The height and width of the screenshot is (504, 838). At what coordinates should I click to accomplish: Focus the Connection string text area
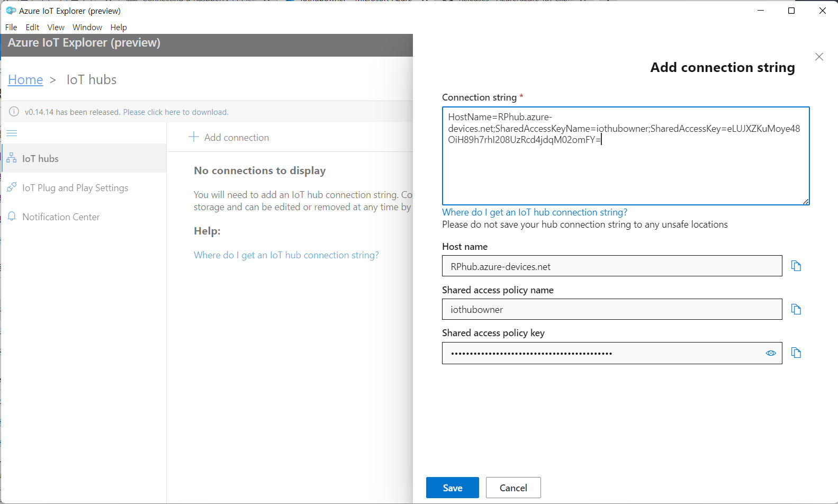tap(626, 156)
